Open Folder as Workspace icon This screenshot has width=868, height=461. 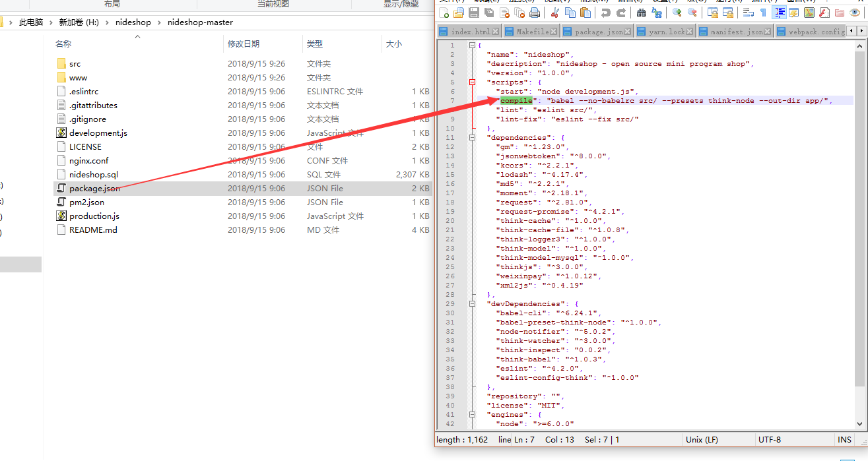[840, 13]
